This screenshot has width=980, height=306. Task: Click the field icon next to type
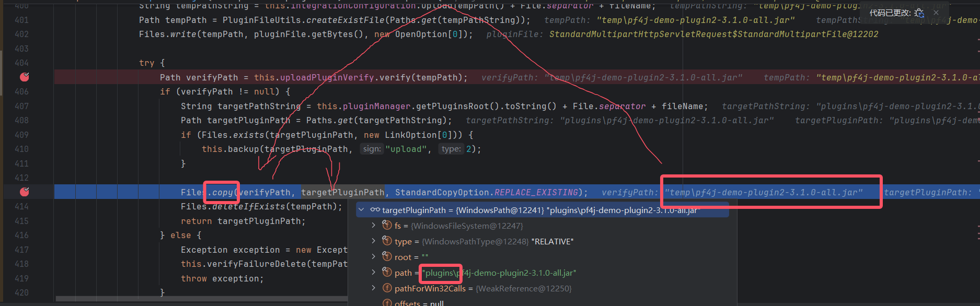387,241
